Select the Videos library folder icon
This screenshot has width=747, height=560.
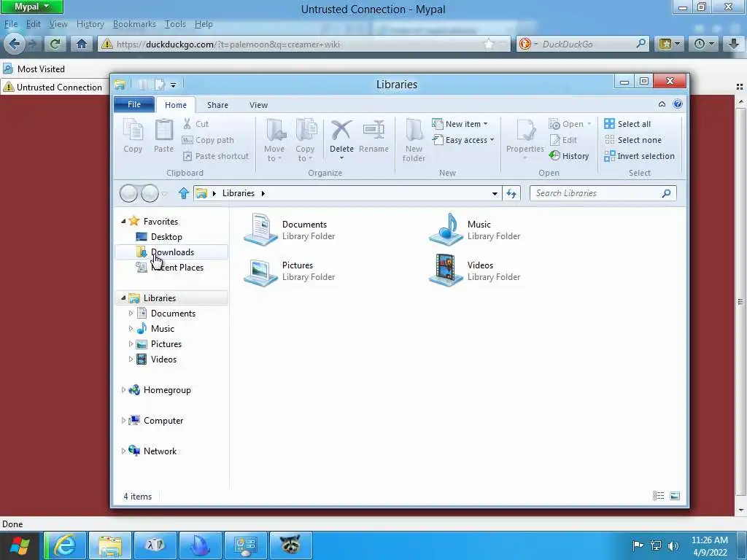point(446,270)
